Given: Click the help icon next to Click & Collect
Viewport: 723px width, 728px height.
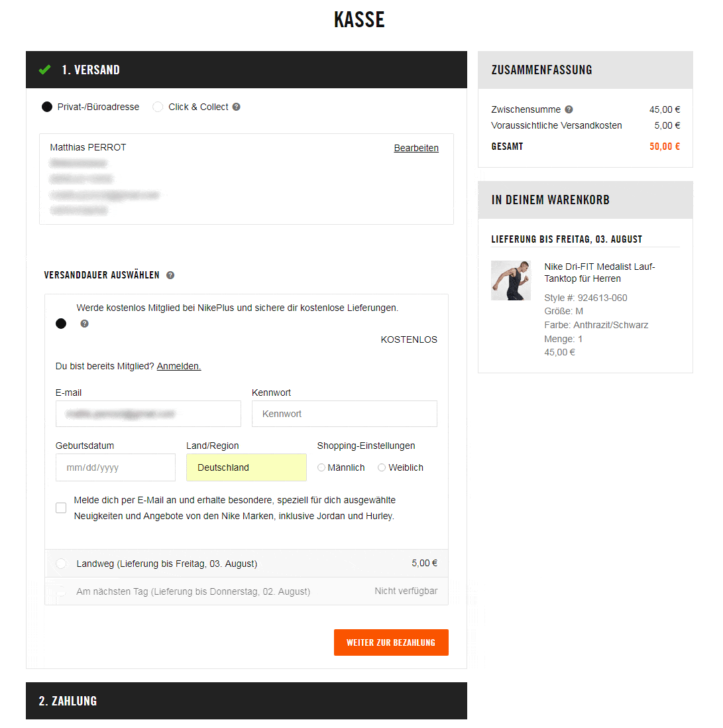Looking at the screenshot, I should tap(236, 107).
